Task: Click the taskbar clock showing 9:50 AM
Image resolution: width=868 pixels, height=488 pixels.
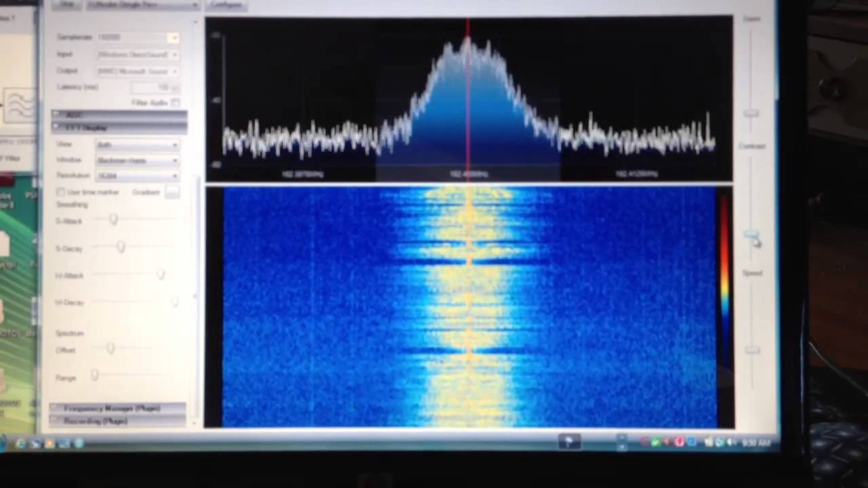Action: tap(755, 443)
